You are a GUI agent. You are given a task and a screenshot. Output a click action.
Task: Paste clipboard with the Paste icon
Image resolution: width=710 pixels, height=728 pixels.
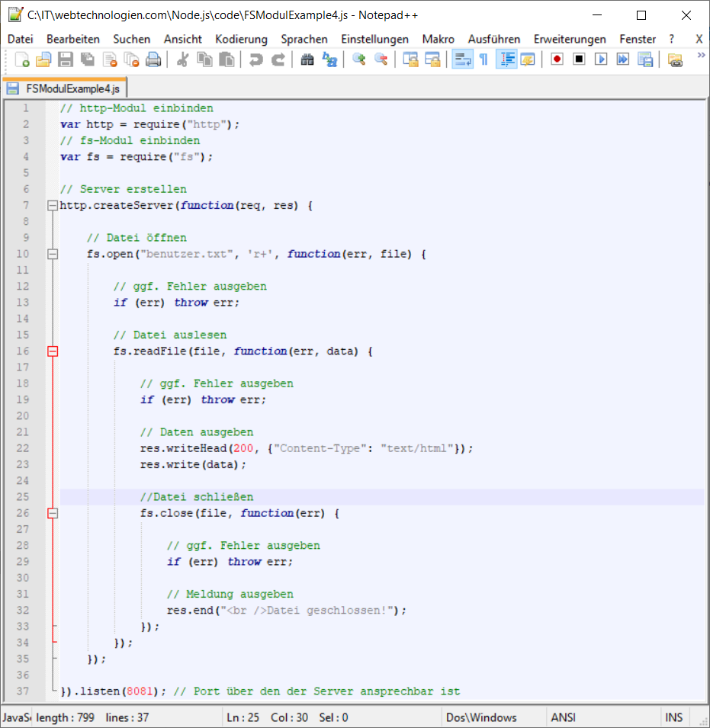coord(226,59)
